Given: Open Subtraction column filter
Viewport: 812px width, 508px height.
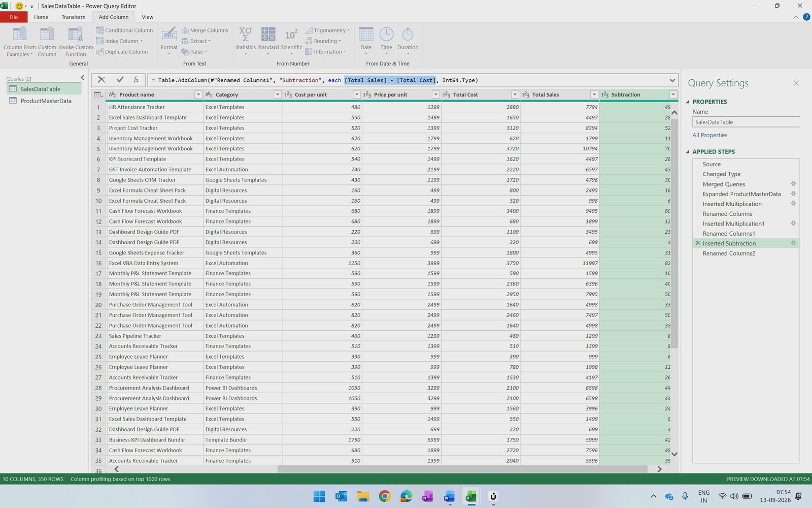Looking at the screenshot, I should pyautogui.click(x=673, y=94).
